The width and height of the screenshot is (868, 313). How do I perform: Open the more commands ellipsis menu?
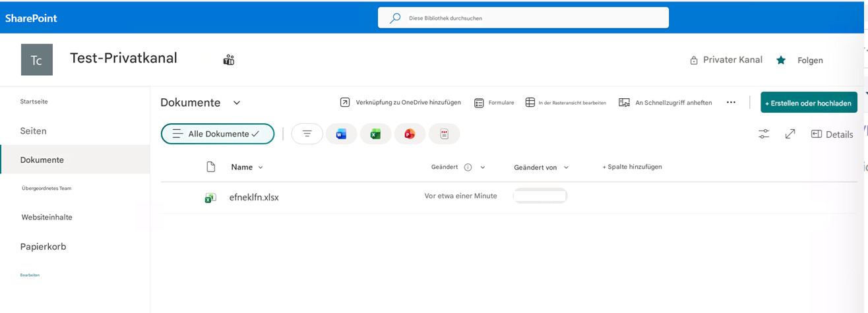click(x=731, y=102)
